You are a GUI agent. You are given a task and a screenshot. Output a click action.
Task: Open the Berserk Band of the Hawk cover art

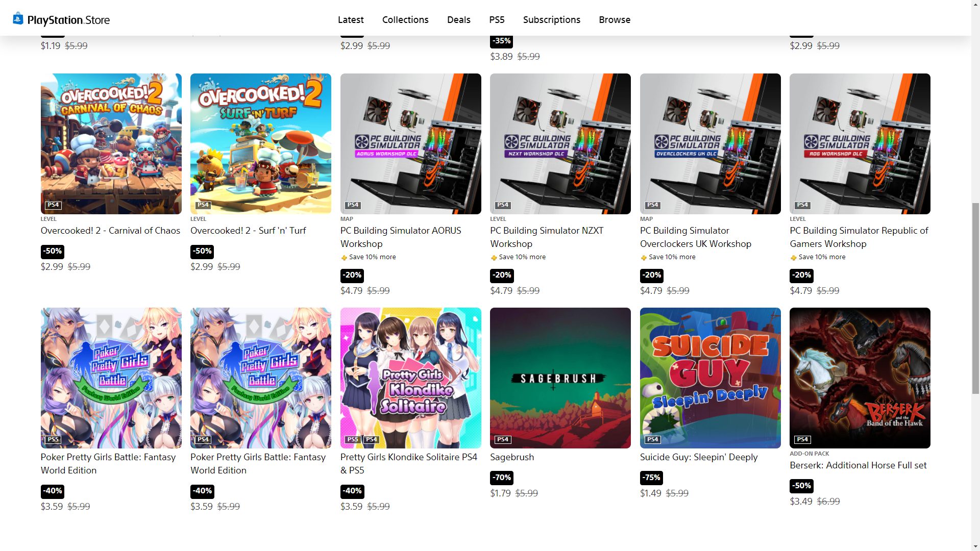pos(860,378)
